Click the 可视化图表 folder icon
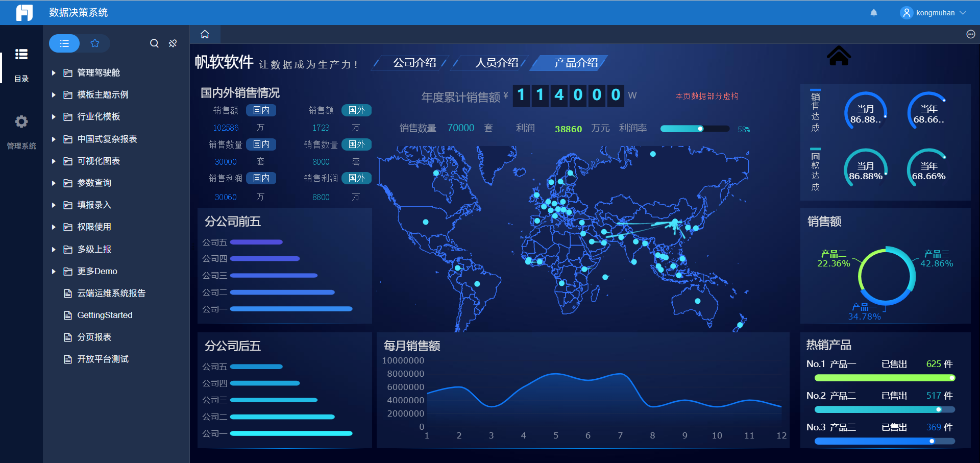980x463 pixels. tap(68, 161)
